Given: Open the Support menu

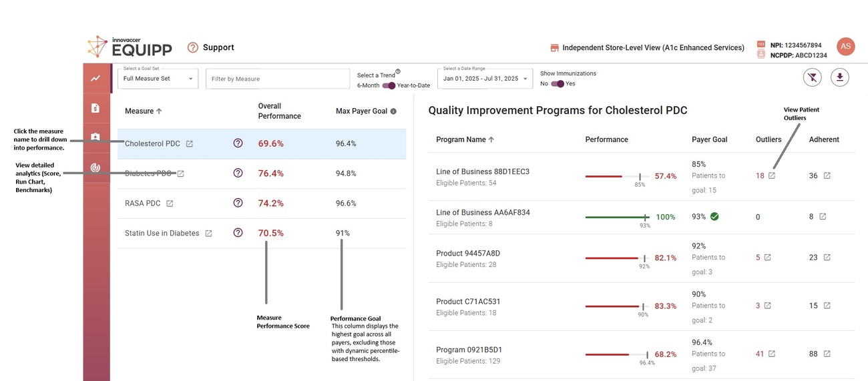Looking at the screenshot, I should click(x=211, y=47).
